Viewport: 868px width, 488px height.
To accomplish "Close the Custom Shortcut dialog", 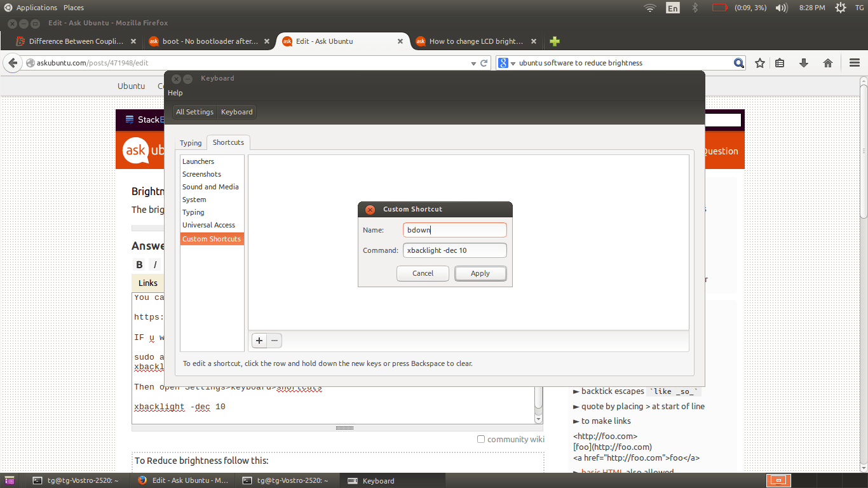I will pyautogui.click(x=370, y=209).
